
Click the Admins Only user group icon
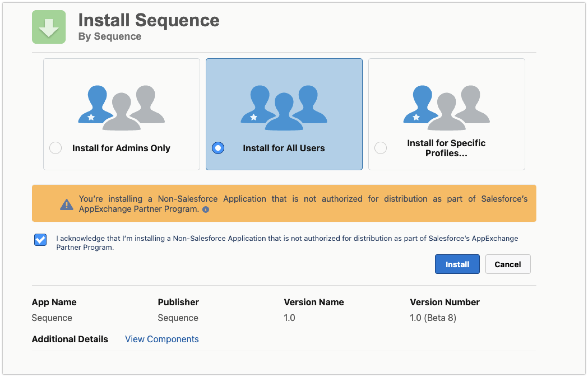click(121, 108)
